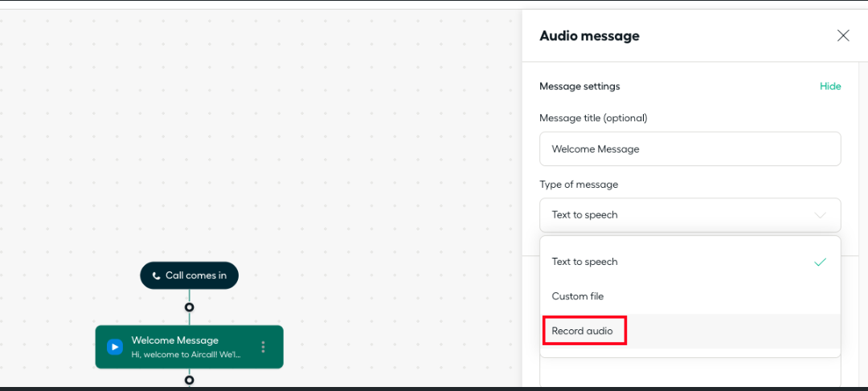
Task: Open the three-dot menu on Welcome Message node
Action: [x=263, y=347]
